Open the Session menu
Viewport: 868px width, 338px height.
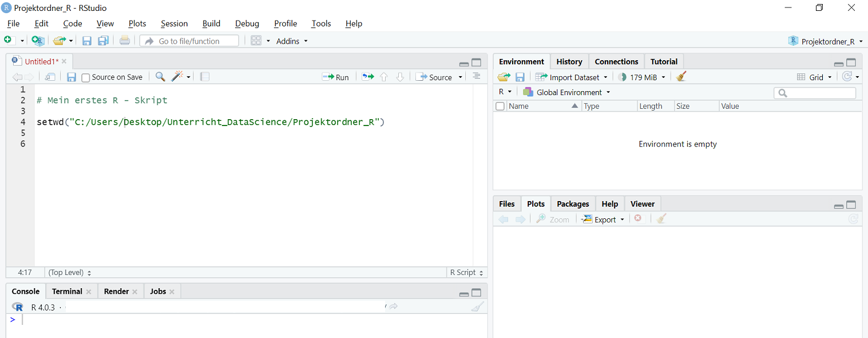pos(174,23)
